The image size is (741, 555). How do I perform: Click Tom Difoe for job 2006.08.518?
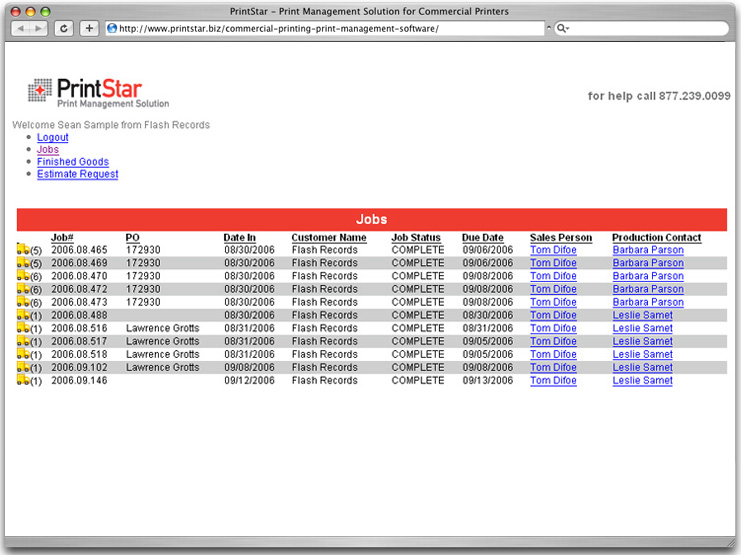tap(553, 354)
